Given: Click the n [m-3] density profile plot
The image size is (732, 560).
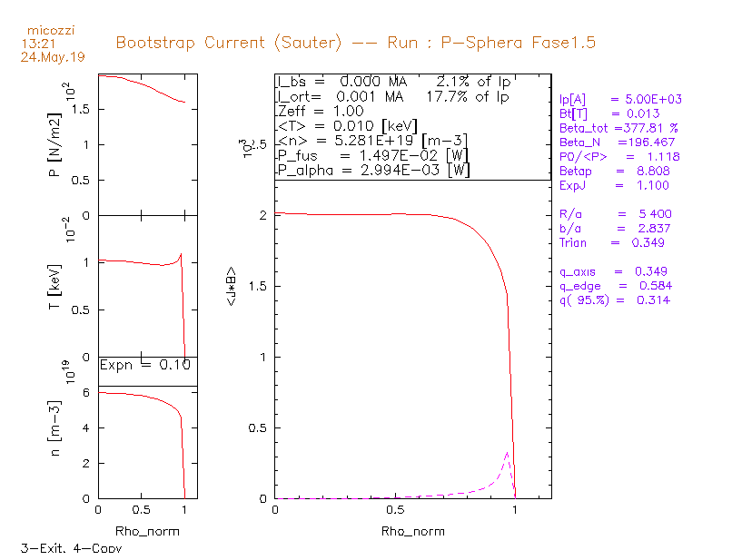Looking at the screenshot, I should click(x=148, y=442).
